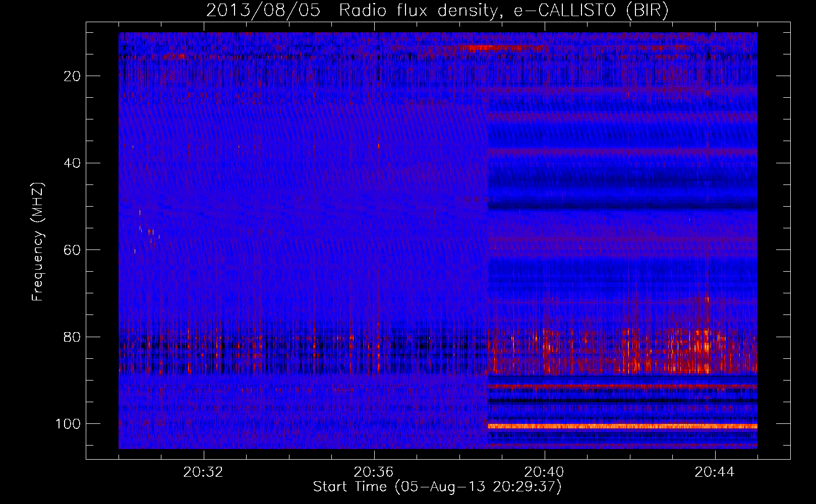Click the 80 frequency tick label
The image size is (816, 504).
click(73, 337)
